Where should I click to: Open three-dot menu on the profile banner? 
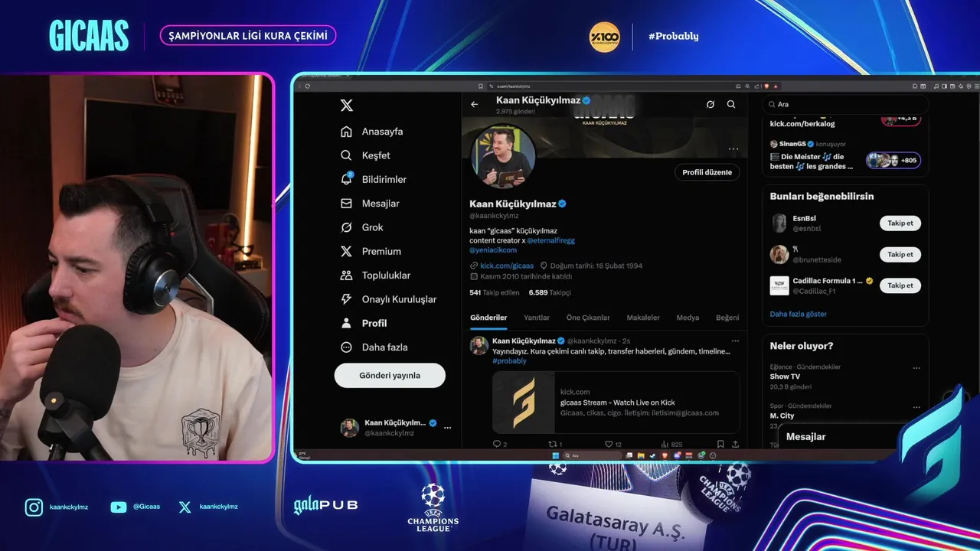[x=733, y=149]
